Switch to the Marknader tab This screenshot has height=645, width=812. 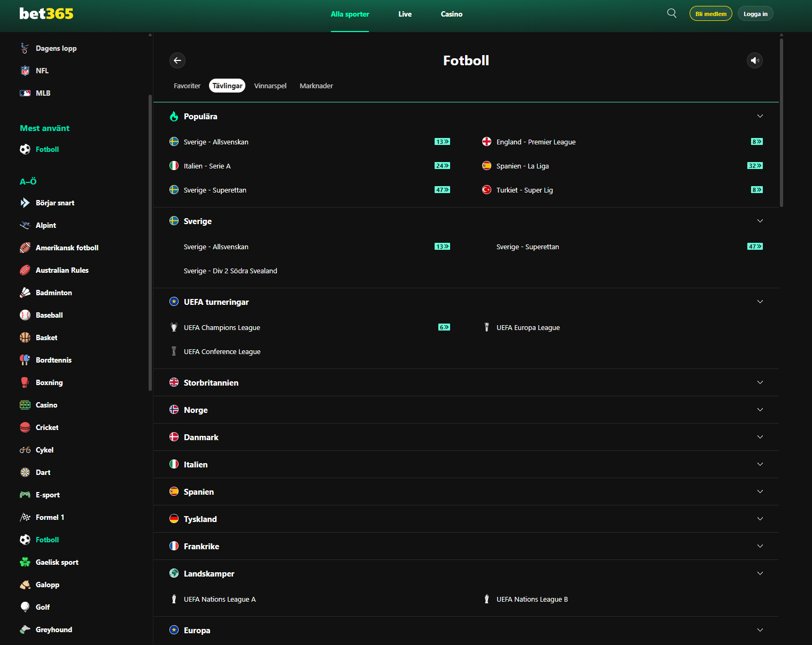tap(316, 86)
